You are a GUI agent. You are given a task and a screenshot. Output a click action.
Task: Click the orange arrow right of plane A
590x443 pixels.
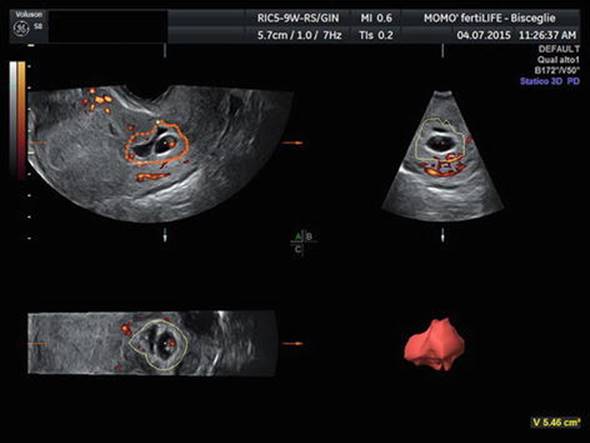[x=292, y=143]
